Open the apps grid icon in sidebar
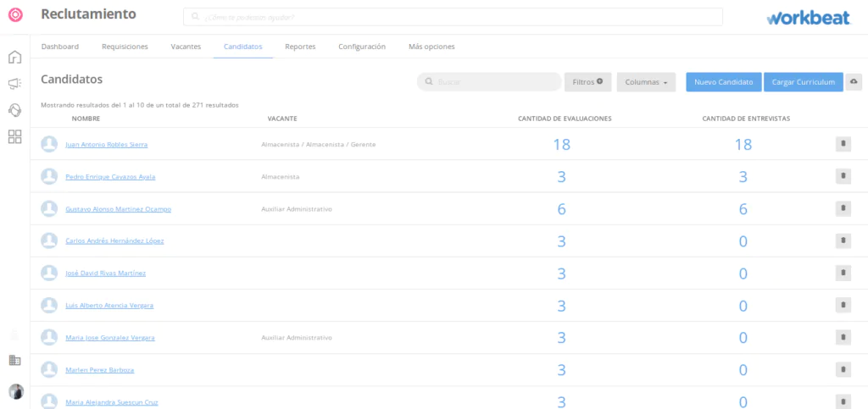The image size is (868, 409). [x=14, y=136]
